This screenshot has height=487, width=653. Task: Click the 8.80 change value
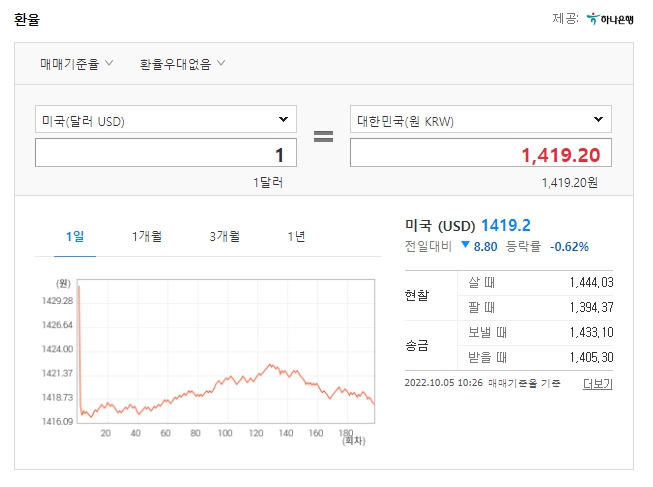pos(485,247)
